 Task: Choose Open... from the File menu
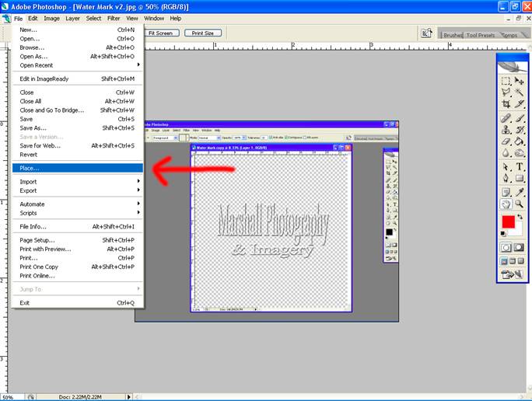tap(77, 39)
